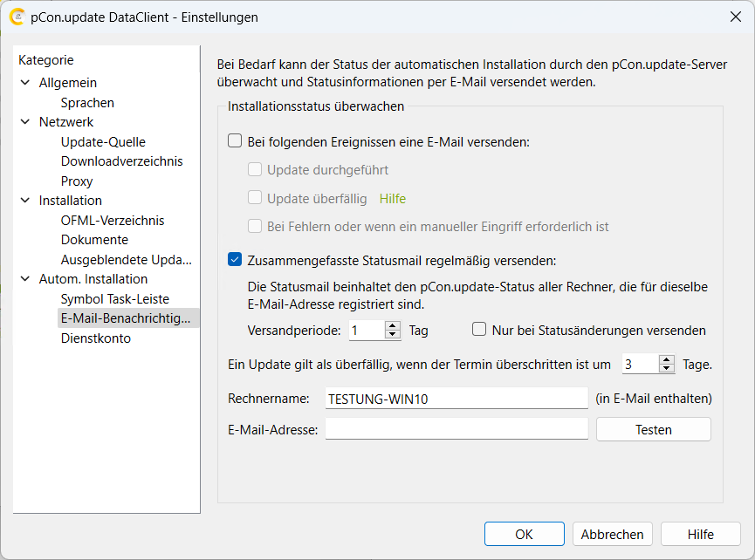755x560 pixels.
Task: Enable 'Bei folgenden Ereignissen eine E-Mail versenden'
Action: (235, 141)
